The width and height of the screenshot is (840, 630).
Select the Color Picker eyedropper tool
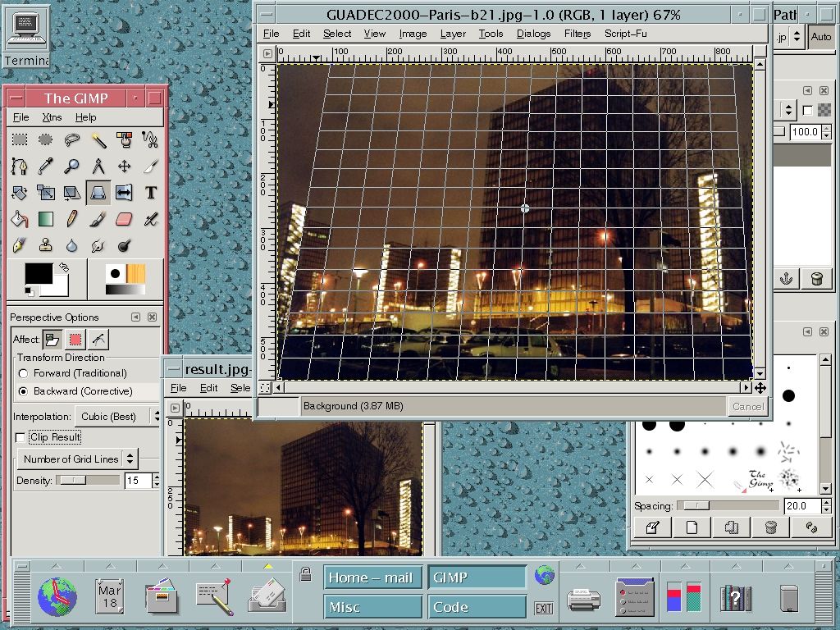click(46, 166)
